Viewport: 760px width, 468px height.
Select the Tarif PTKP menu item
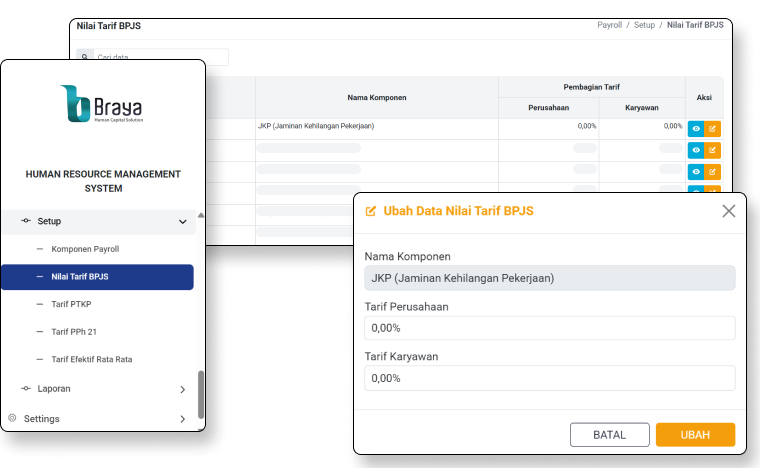click(77, 303)
